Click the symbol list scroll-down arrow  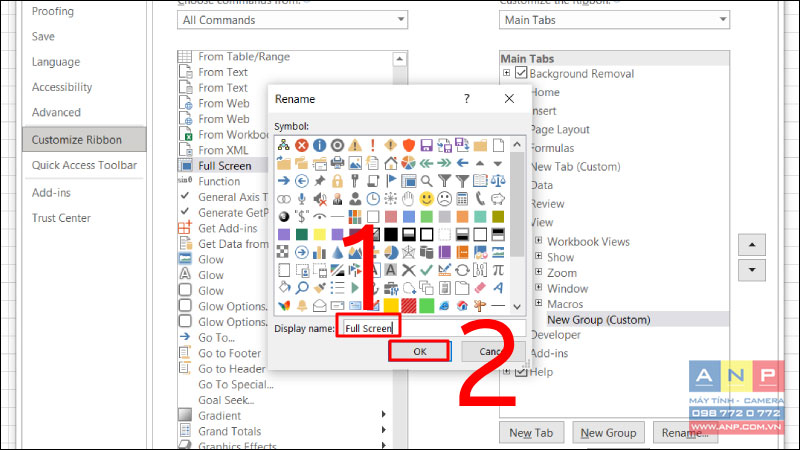517,307
